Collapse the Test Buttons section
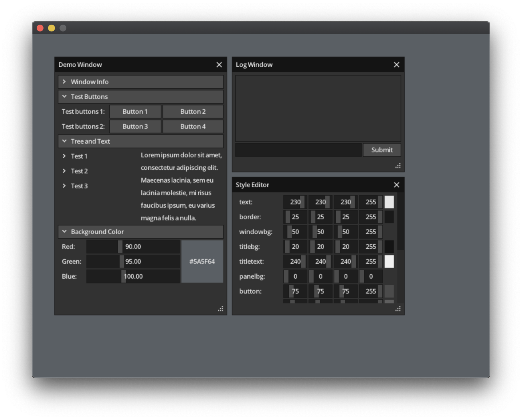522x420 pixels. click(x=140, y=96)
